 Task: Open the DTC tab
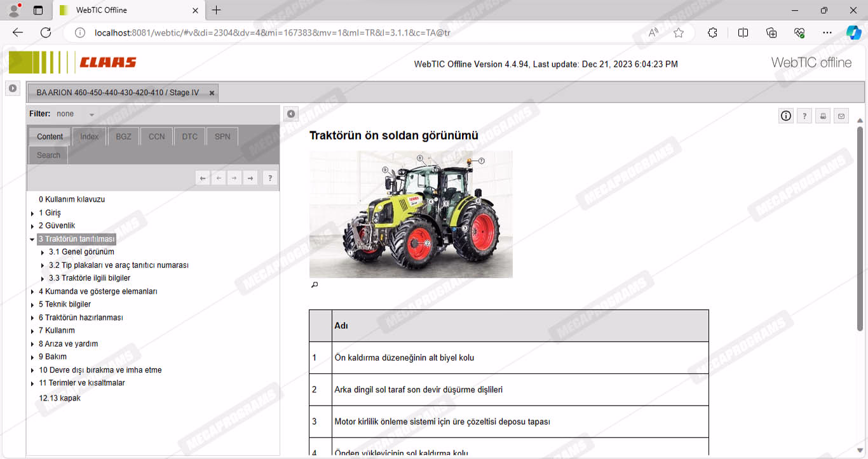(x=189, y=136)
